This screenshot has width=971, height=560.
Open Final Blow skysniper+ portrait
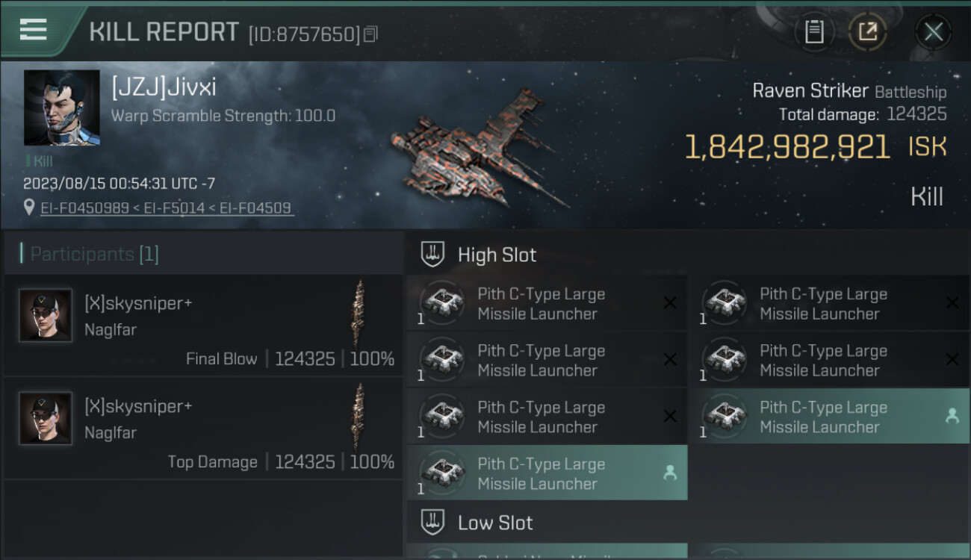(x=46, y=316)
